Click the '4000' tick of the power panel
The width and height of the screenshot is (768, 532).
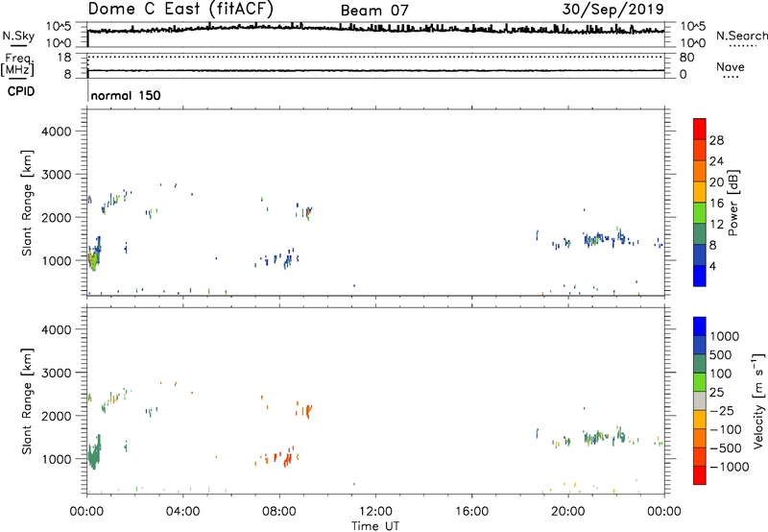tap(57, 132)
